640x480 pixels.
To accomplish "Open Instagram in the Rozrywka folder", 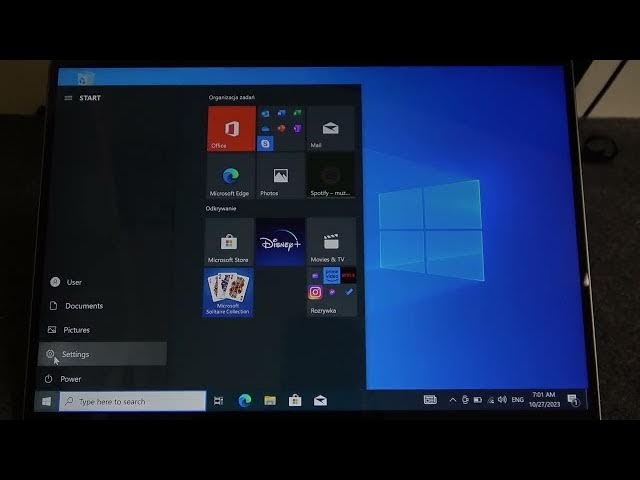I will pos(315,292).
